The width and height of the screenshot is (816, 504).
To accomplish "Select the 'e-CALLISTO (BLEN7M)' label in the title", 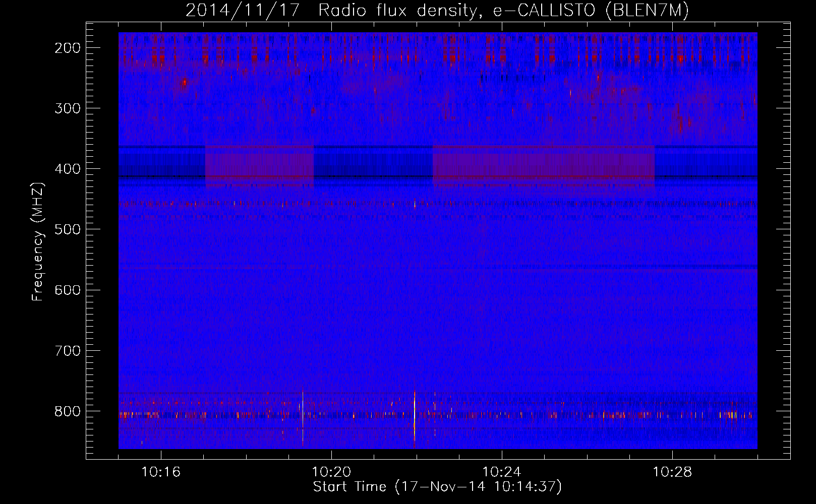I will pos(591,11).
